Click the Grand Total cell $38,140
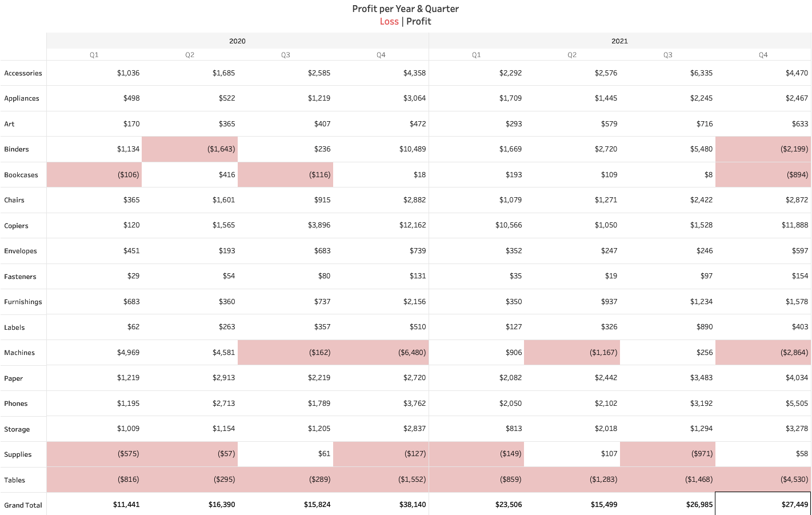The image size is (812, 515). click(x=412, y=505)
